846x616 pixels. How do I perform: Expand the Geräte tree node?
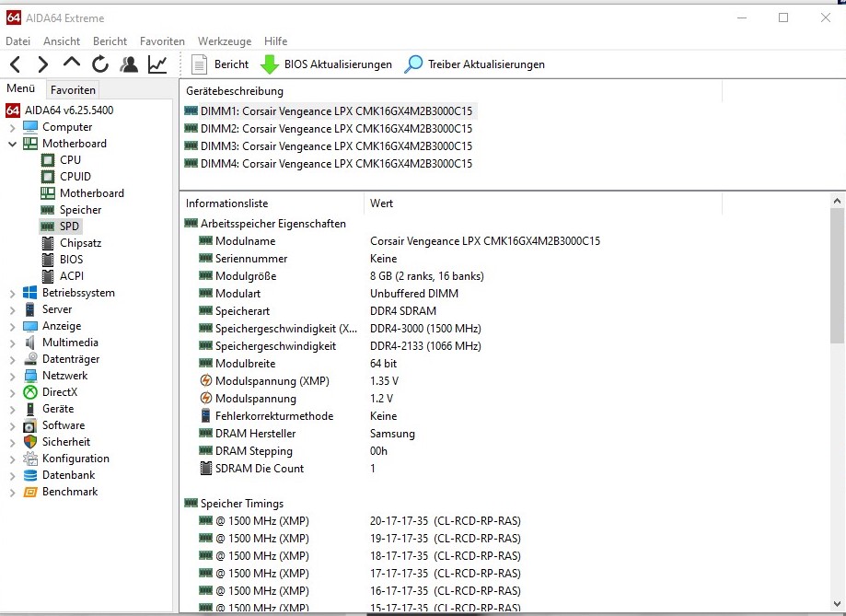[12, 410]
